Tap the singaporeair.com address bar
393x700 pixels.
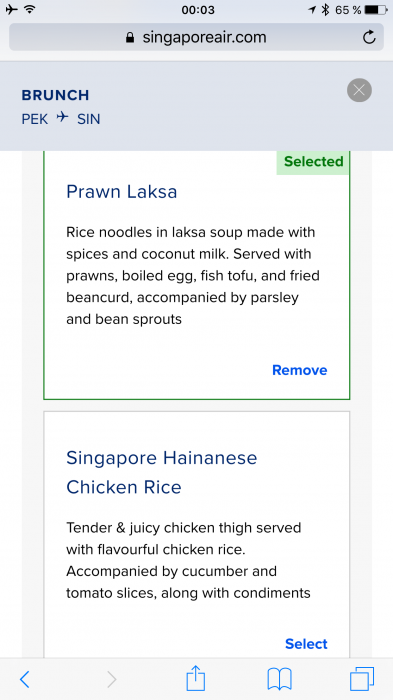196,37
